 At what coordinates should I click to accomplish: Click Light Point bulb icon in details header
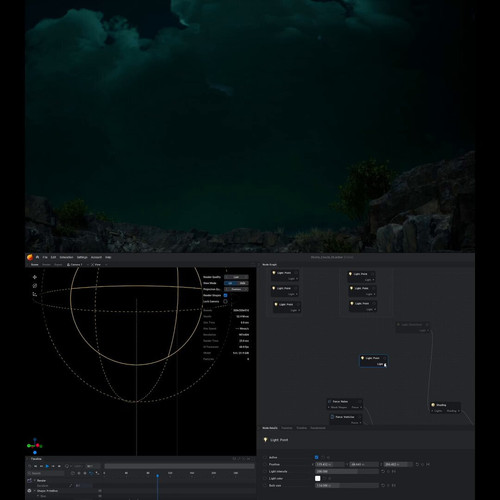click(x=266, y=440)
